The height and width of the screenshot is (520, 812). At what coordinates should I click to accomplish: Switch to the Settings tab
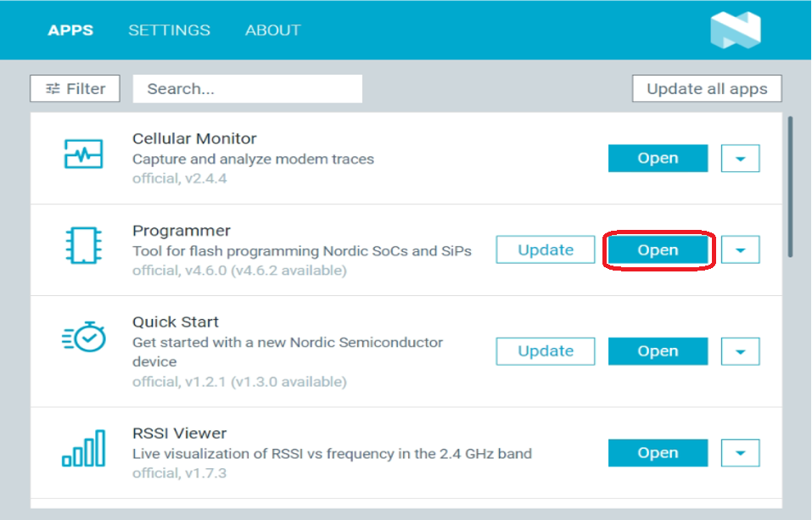point(169,30)
